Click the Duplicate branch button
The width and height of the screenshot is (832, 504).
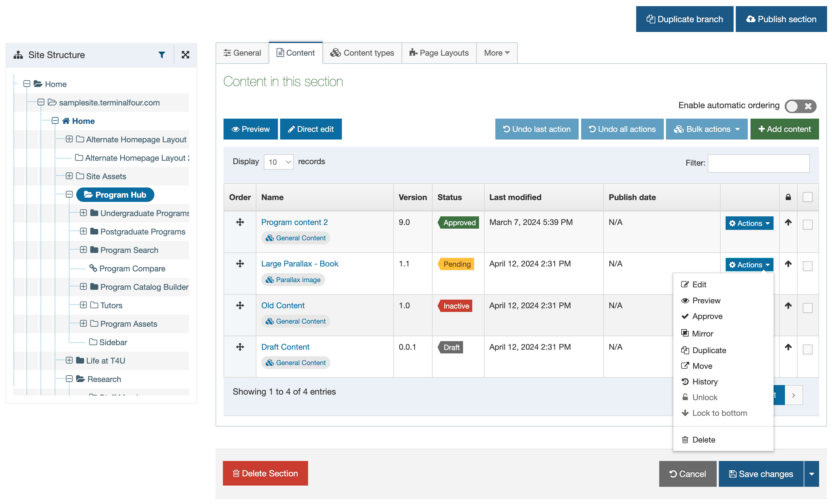click(x=685, y=19)
